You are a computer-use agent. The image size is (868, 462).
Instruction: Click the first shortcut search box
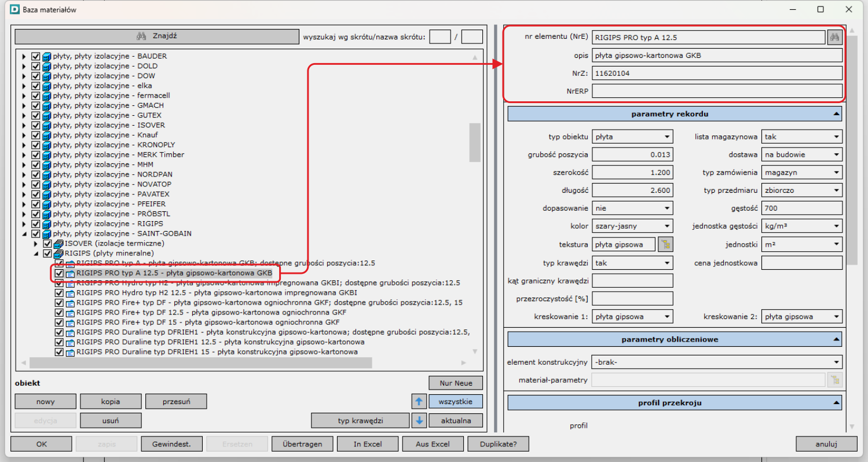click(x=440, y=36)
